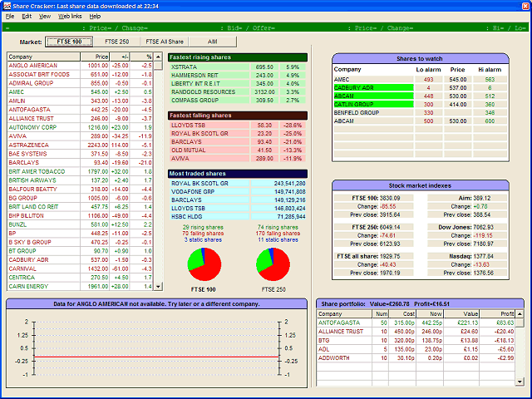Click the FTSE 100 pie chart

[204, 264]
